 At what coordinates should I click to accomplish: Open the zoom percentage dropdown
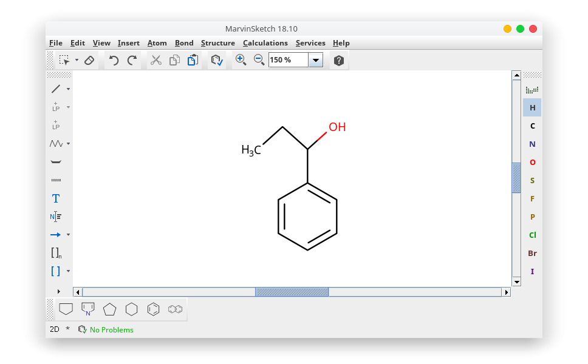click(316, 60)
